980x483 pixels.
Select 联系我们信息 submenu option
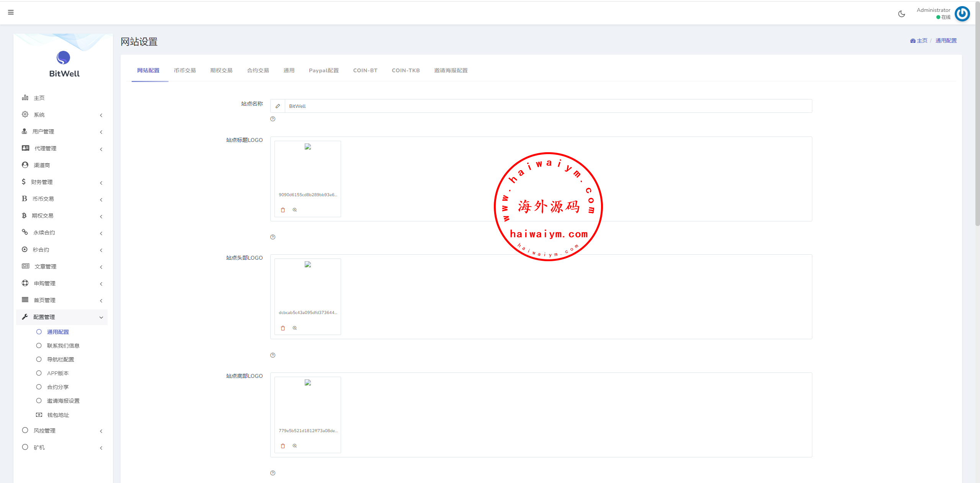pyautogui.click(x=63, y=346)
